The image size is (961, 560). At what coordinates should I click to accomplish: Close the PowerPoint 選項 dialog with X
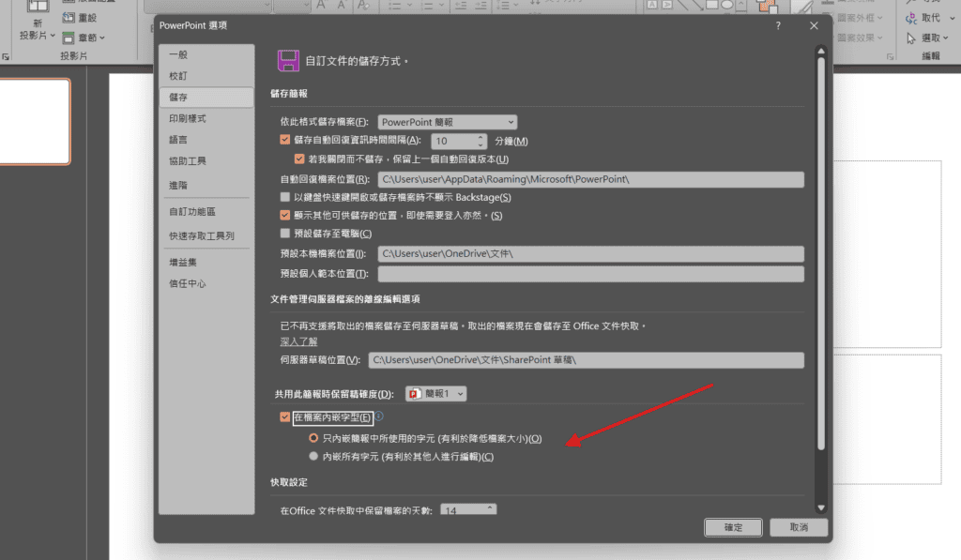click(814, 25)
